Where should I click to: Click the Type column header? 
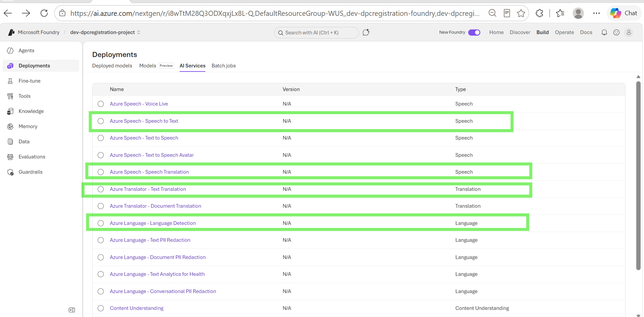460,89
